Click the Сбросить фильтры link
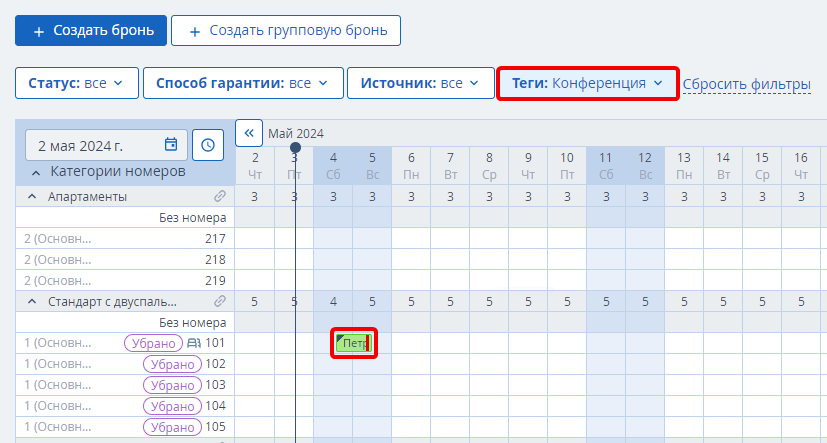The image size is (827, 443). pos(747,84)
